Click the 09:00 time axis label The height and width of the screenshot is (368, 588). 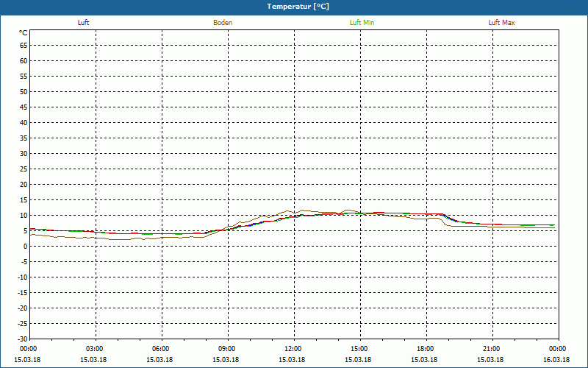(x=227, y=349)
